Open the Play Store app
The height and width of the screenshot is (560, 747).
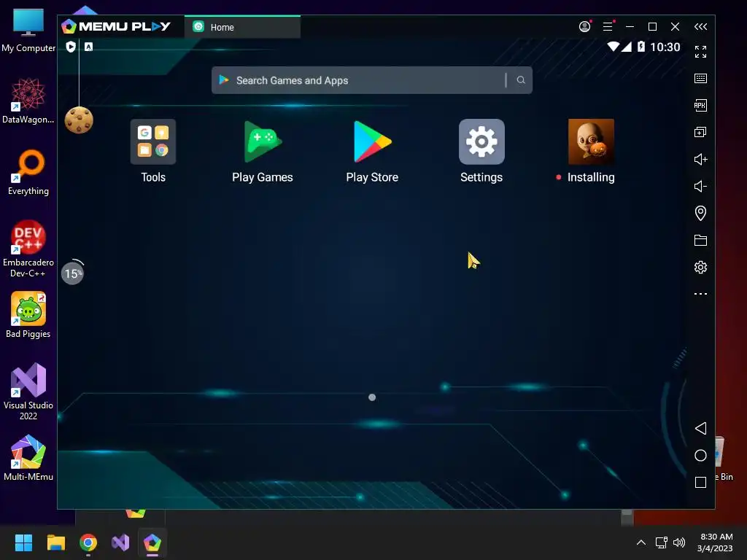pos(372,142)
